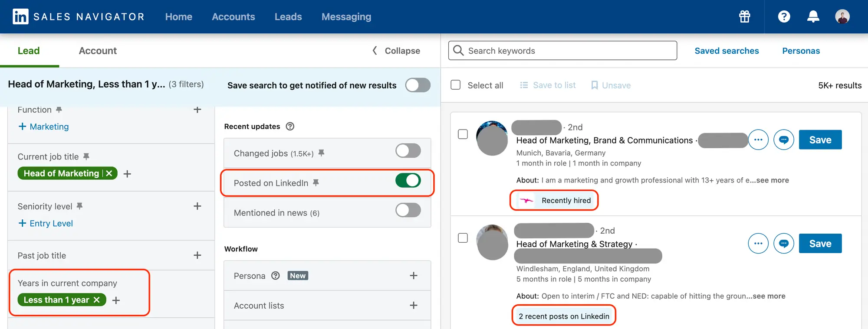Expand the Persona workflow filter

tap(414, 276)
